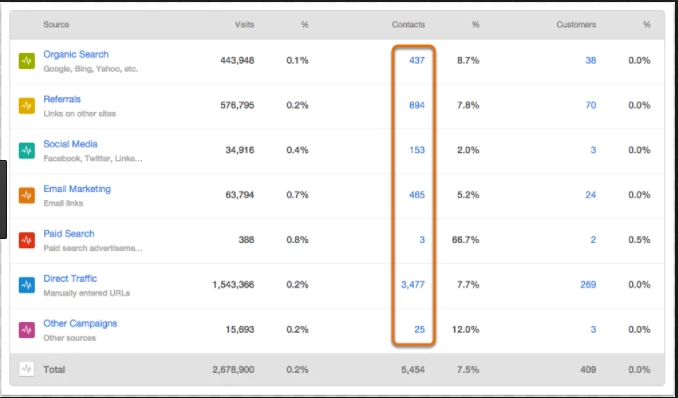
Task: View the 3,477 Direct Traffic contacts
Action: click(413, 285)
